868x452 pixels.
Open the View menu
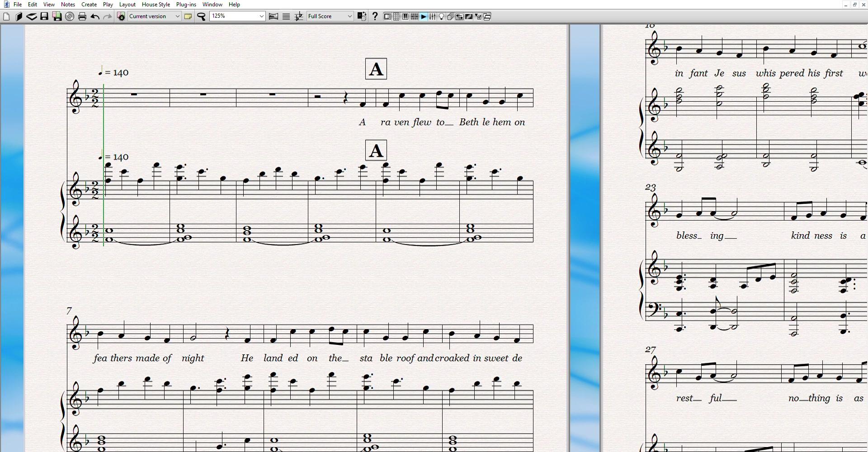(49, 5)
